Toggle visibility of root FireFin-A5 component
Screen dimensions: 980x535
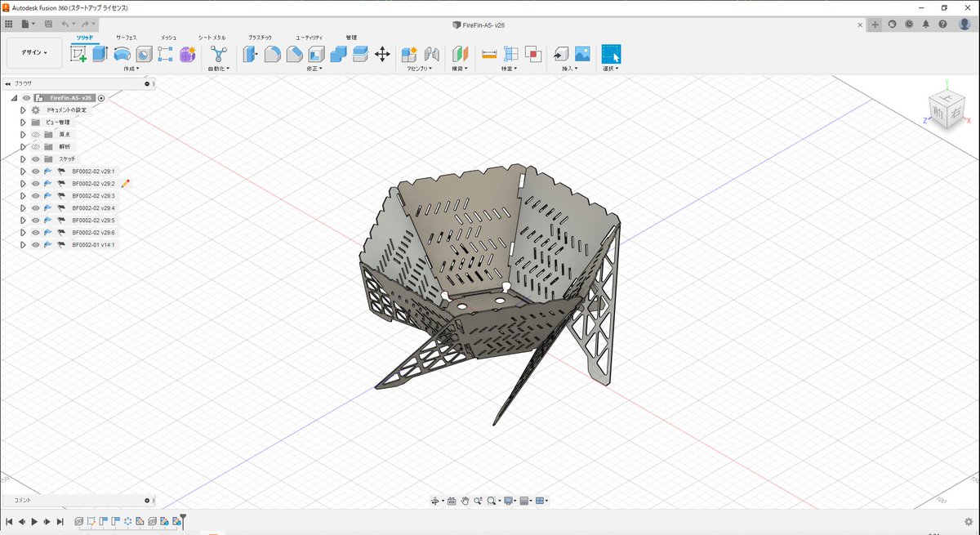(26, 98)
